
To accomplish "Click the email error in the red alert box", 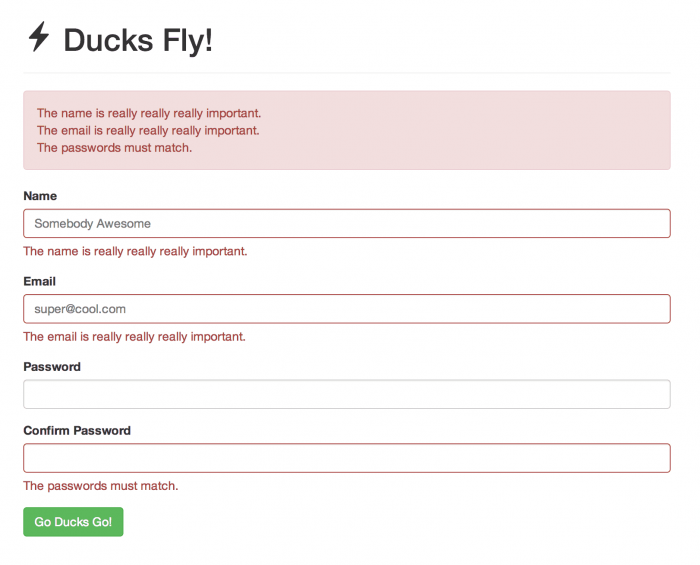I will [148, 130].
